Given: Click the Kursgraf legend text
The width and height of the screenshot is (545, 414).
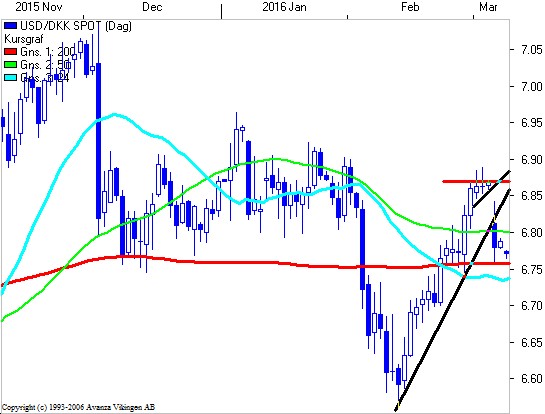Looking at the screenshot, I should [x=23, y=39].
